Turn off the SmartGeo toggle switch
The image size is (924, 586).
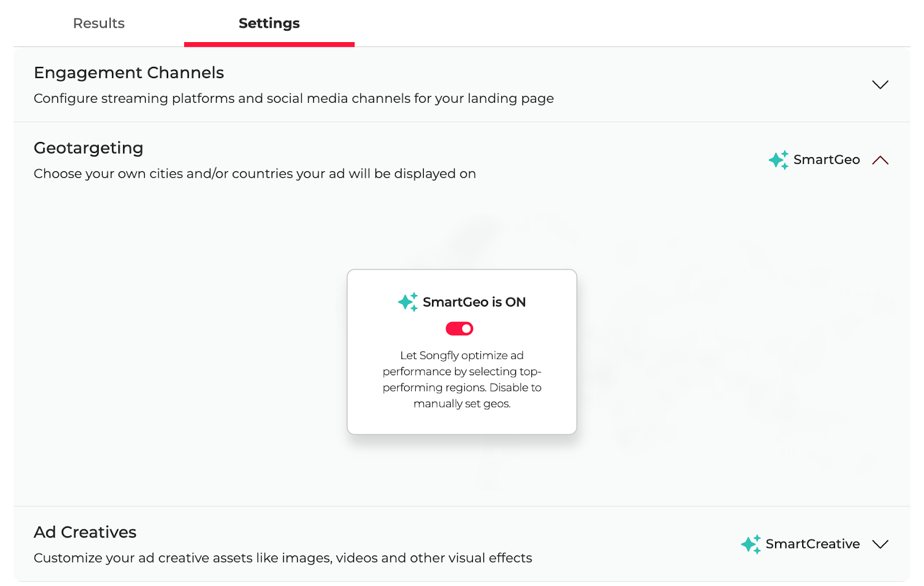pos(459,329)
